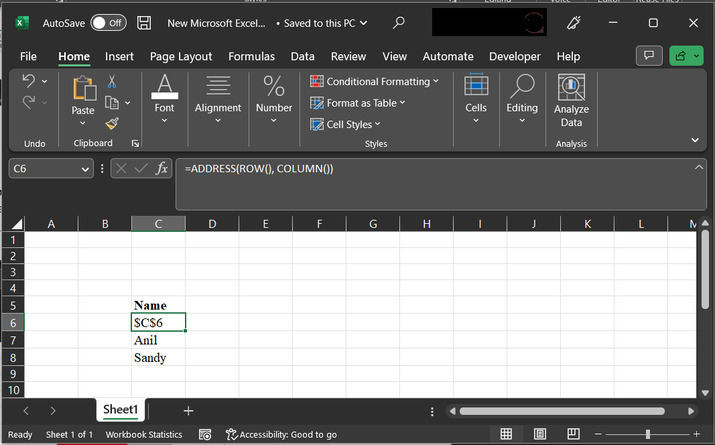The width and height of the screenshot is (715, 445).
Task: Open the Clipboard dialog launcher
Action: point(135,144)
